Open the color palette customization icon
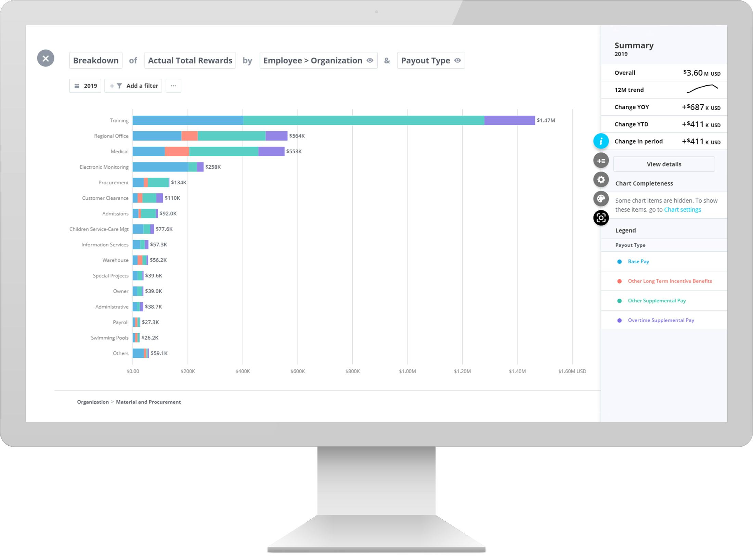Image resolution: width=753 pixels, height=560 pixels. point(601,199)
